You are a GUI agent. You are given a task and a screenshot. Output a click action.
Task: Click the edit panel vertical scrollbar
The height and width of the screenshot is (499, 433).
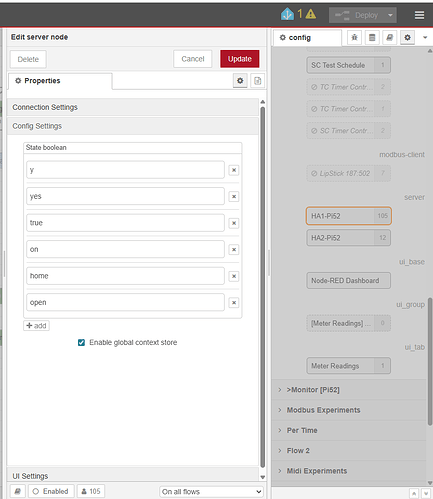click(262, 287)
